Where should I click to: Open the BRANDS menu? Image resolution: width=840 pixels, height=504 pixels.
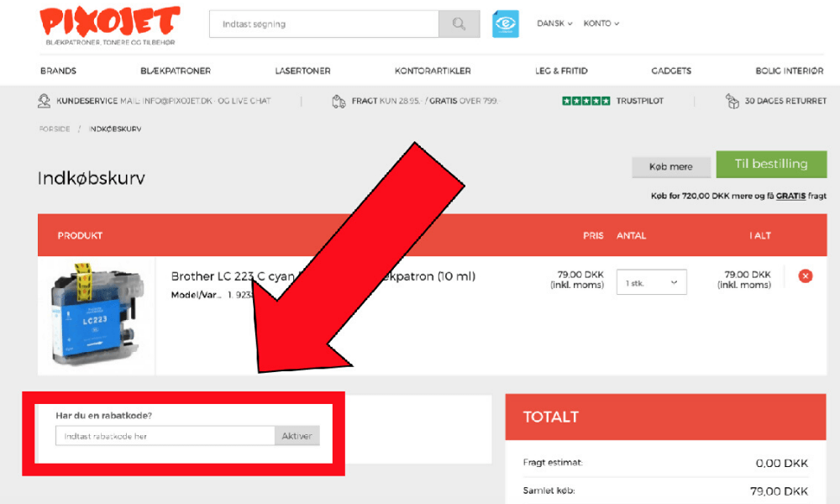click(58, 71)
